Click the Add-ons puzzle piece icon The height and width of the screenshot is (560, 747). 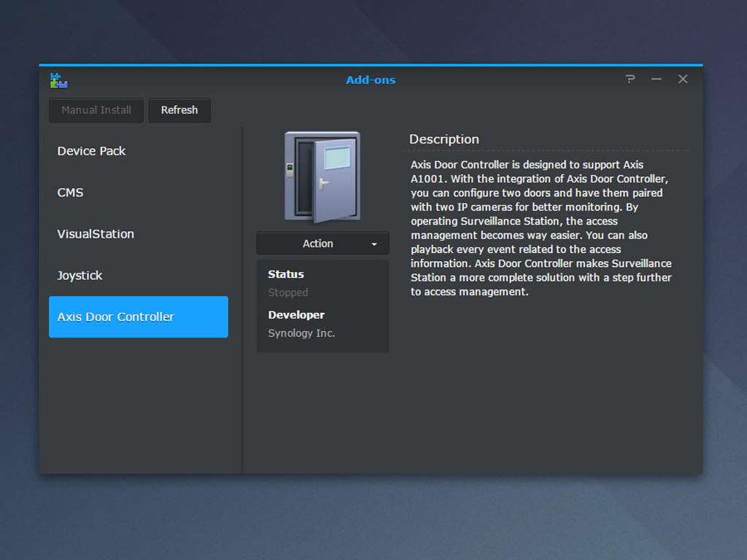click(58, 80)
